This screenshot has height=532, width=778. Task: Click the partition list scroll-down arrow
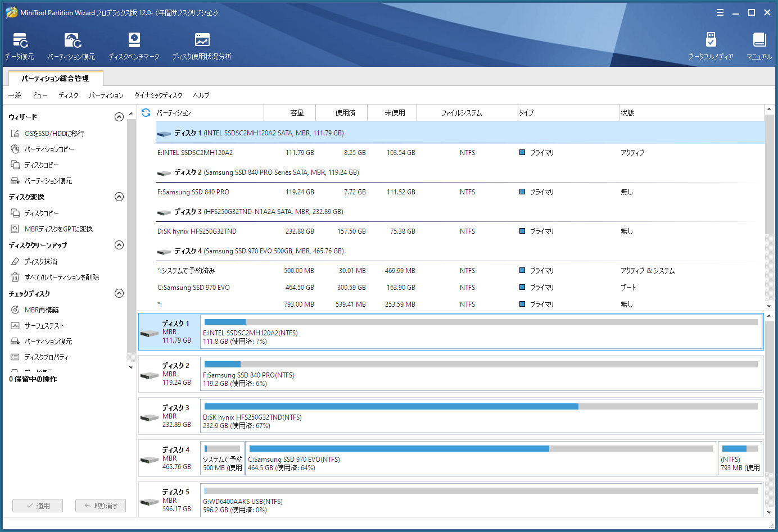point(769,306)
